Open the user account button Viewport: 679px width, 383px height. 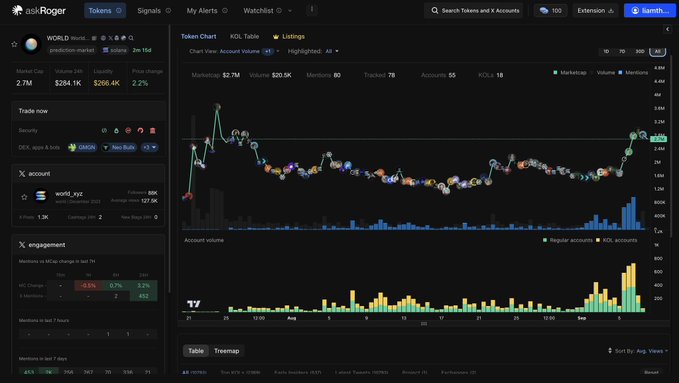[x=649, y=10]
